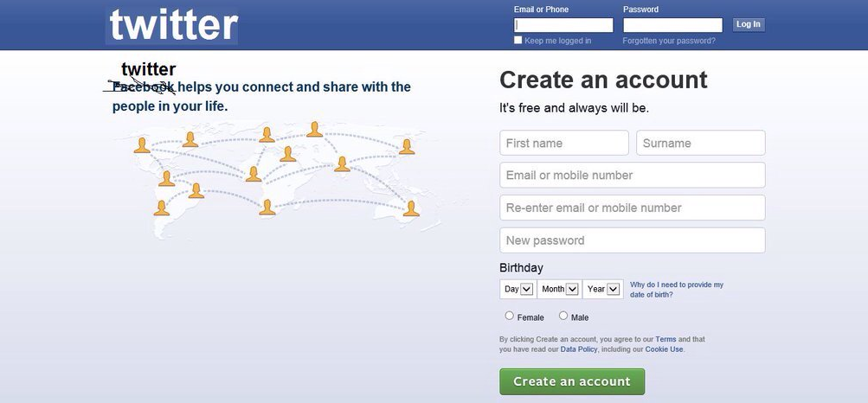Focus the header Password field

point(672,25)
